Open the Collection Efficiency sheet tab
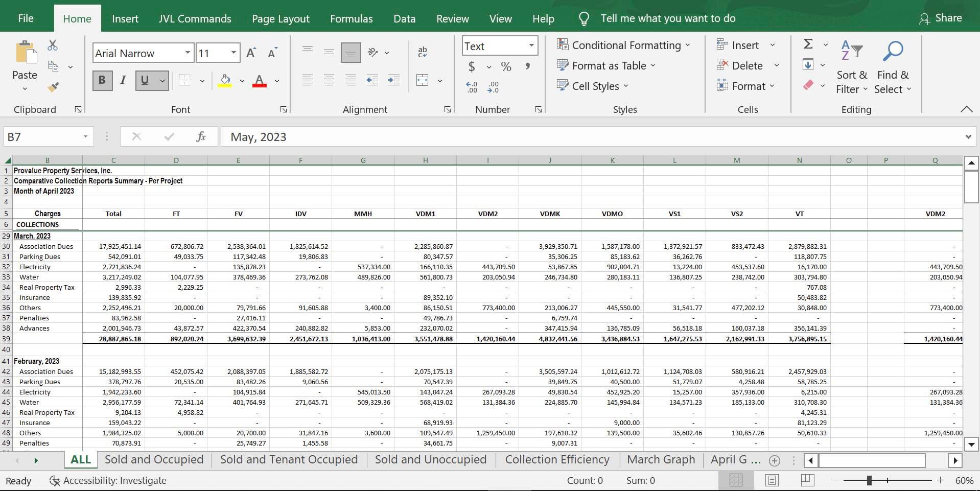The image size is (980, 491). coord(557,459)
